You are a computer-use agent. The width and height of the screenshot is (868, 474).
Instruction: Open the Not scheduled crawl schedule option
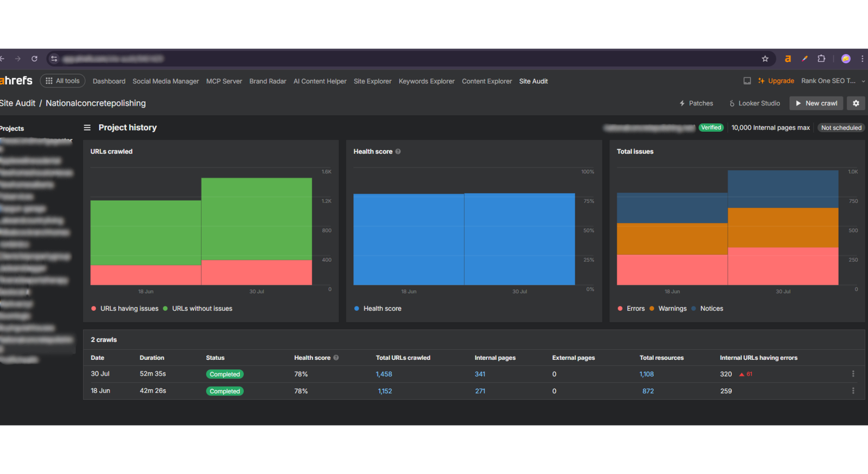841,128
